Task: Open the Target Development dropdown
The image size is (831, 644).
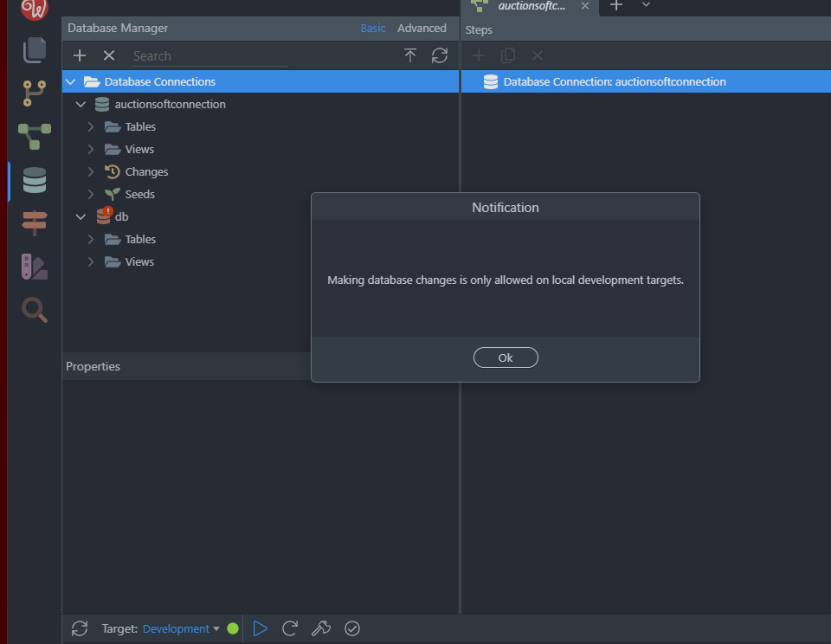Action: click(181, 628)
